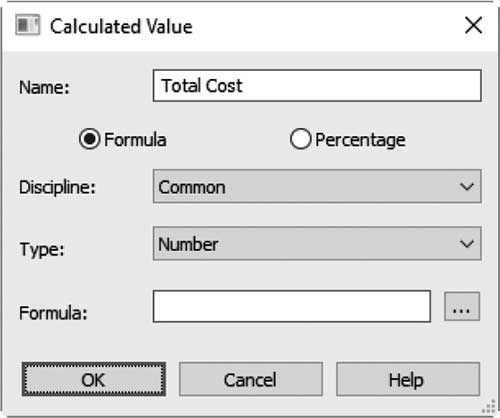Click the Formula: label beside the input
500x418 pixels.
click(x=53, y=313)
